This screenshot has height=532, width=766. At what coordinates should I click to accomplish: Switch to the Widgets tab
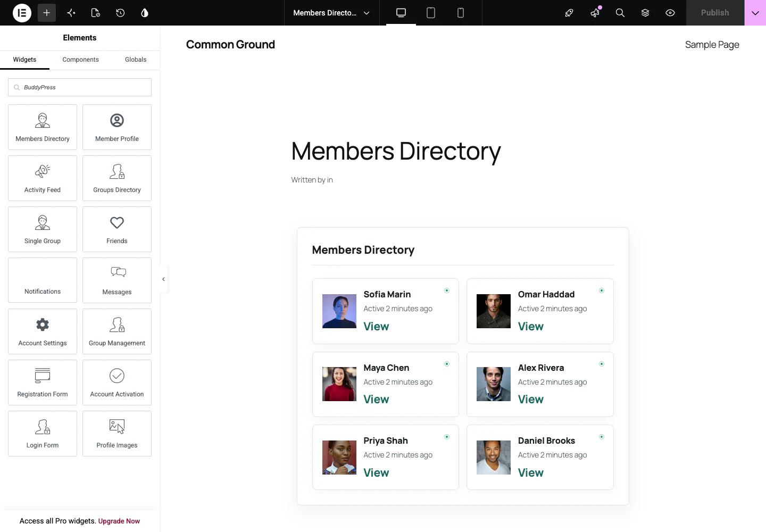(x=24, y=60)
